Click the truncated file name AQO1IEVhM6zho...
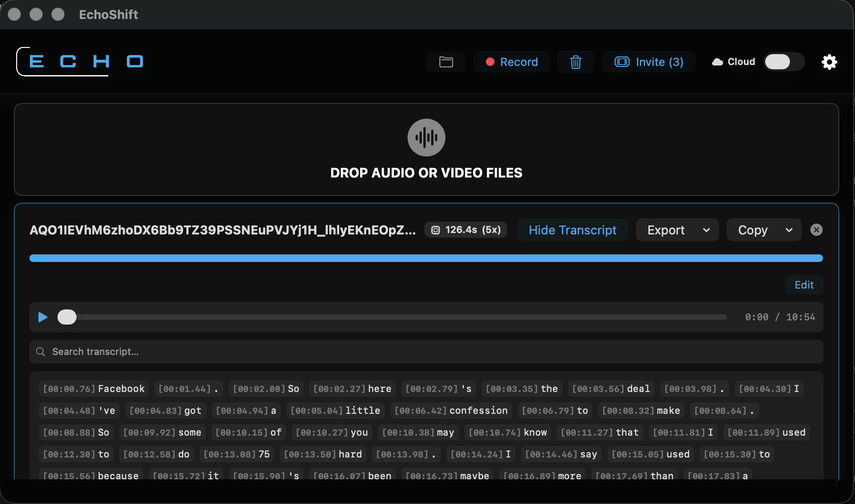Screen dimensions: 855x504 [223, 230]
